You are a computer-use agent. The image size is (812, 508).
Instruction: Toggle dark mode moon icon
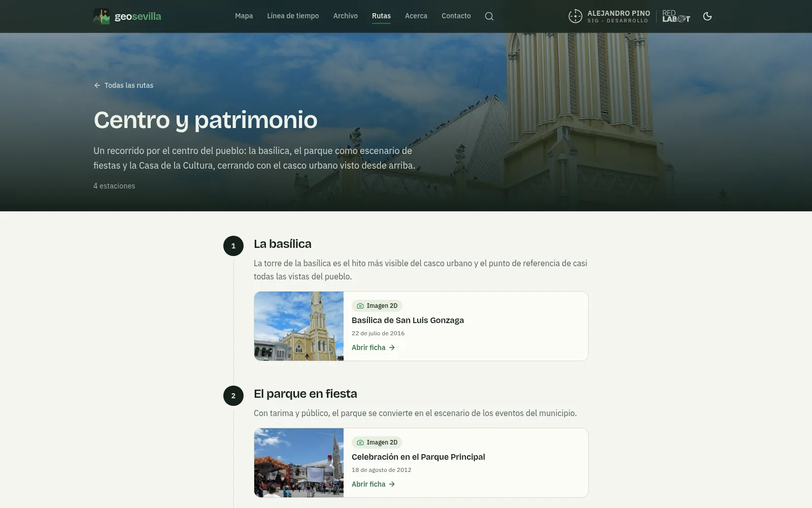pyautogui.click(x=707, y=16)
